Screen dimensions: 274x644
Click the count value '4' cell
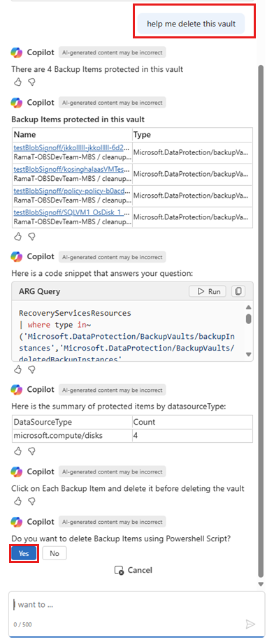coord(192,435)
